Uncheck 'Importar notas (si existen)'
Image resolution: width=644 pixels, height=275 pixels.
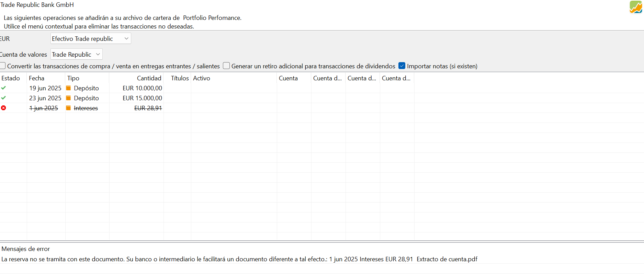click(402, 66)
